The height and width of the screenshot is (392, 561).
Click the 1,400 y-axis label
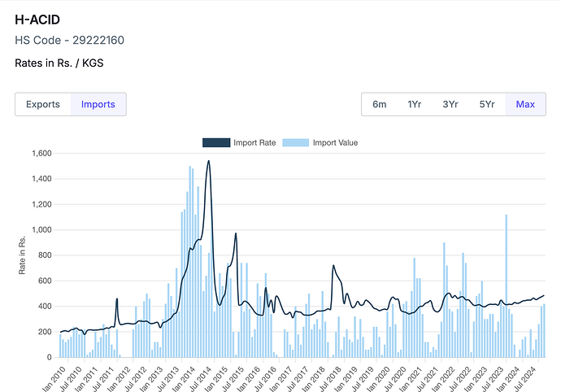(41, 179)
